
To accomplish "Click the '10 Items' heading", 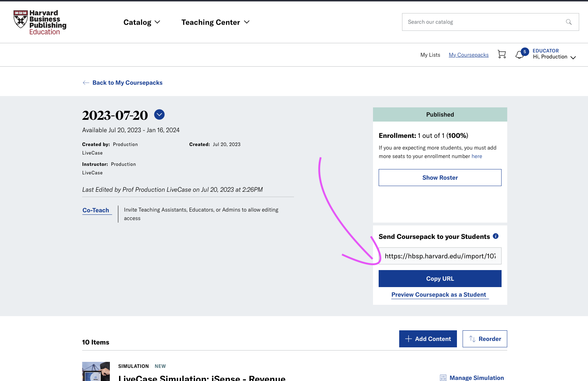I will pos(96,342).
